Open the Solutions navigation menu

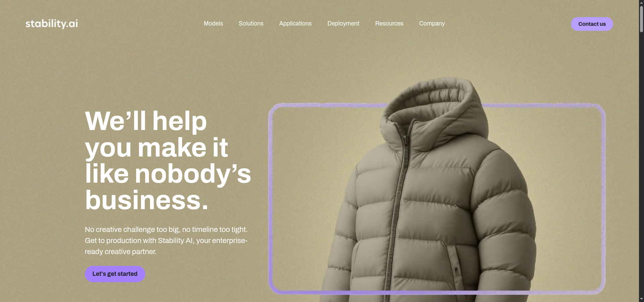tap(251, 23)
